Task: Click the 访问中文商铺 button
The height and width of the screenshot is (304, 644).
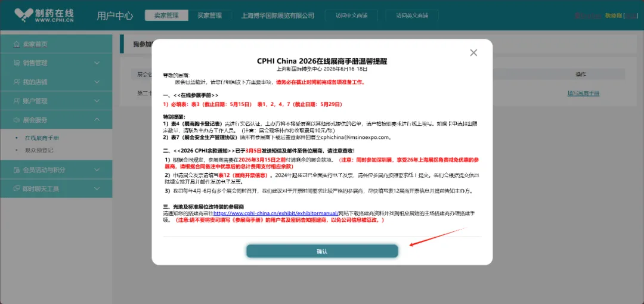Action: coord(351,15)
